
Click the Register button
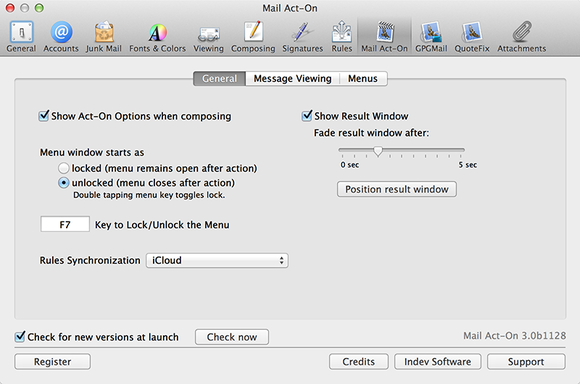(53, 361)
